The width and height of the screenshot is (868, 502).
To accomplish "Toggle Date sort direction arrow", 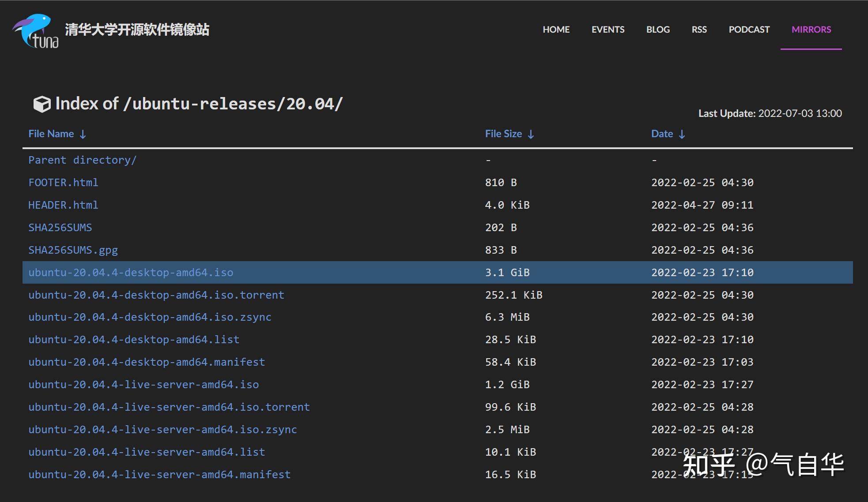I will click(x=682, y=134).
